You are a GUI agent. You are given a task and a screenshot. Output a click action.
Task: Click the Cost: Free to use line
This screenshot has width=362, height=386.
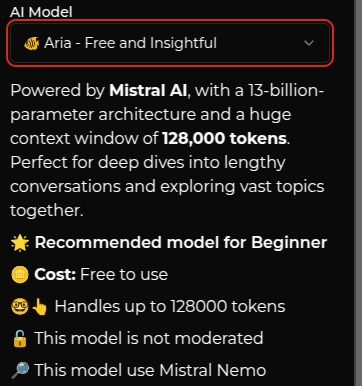coord(89,275)
